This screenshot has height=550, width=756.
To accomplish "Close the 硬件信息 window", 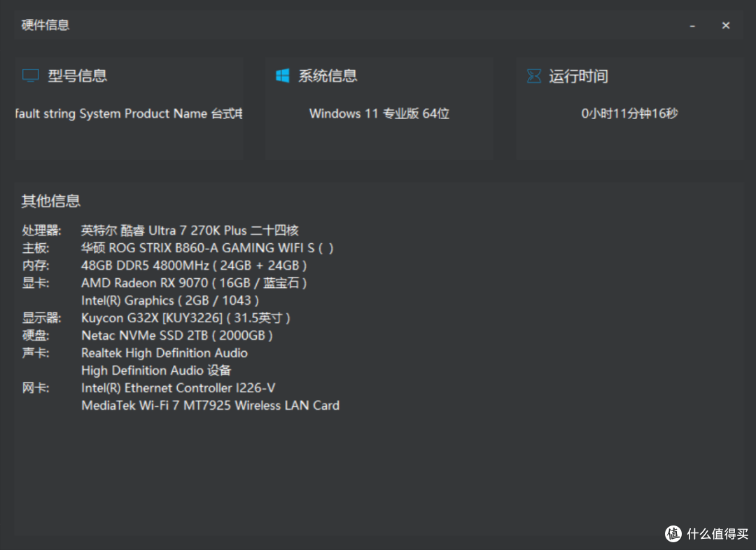I will 726,25.
